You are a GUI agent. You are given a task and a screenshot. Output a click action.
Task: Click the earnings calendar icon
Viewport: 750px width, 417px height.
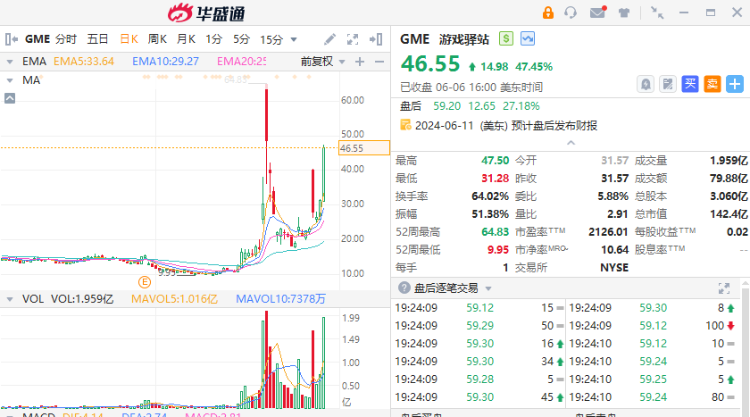[405, 125]
